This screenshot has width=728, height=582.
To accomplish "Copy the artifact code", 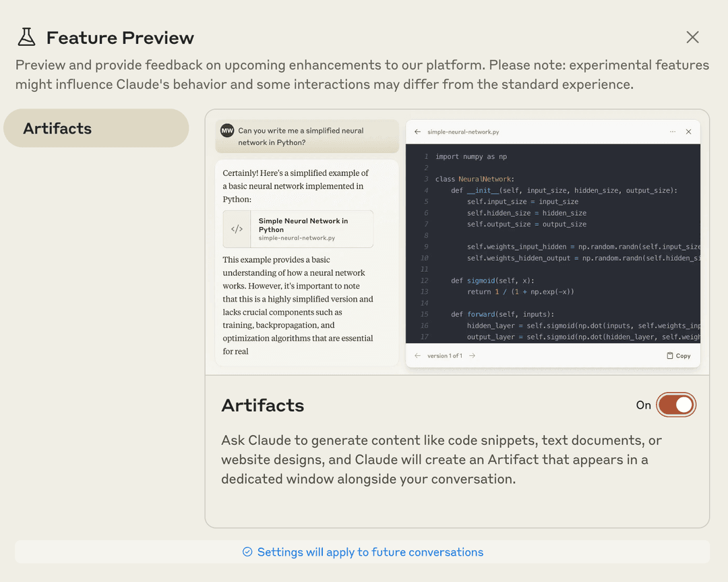I will pyautogui.click(x=678, y=355).
